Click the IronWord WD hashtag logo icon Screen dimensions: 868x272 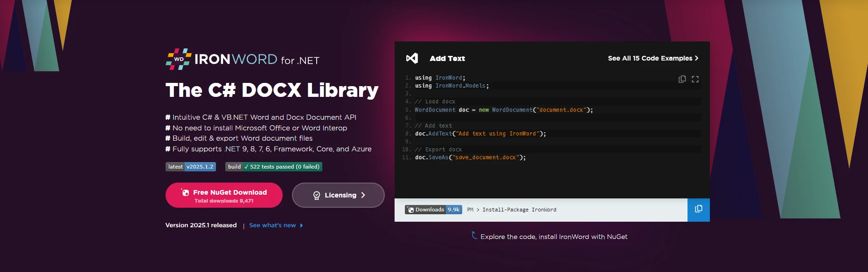coord(179,59)
